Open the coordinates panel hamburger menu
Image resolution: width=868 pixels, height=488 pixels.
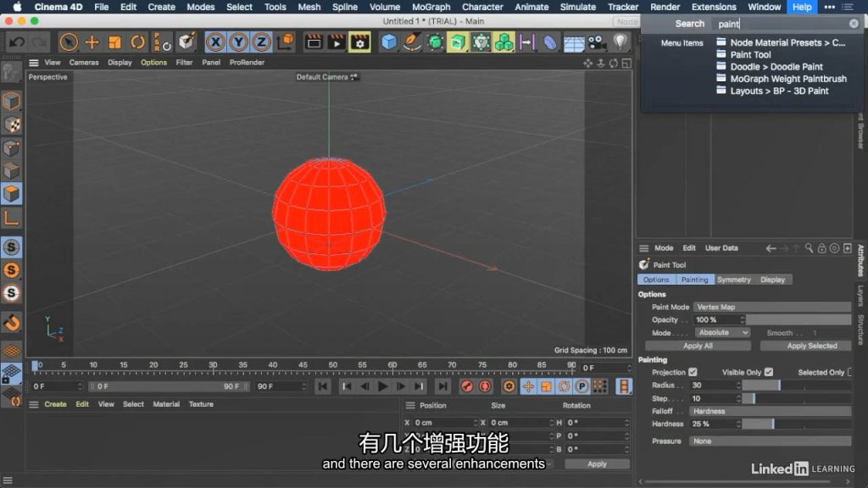pyautogui.click(x=410, y=406)
